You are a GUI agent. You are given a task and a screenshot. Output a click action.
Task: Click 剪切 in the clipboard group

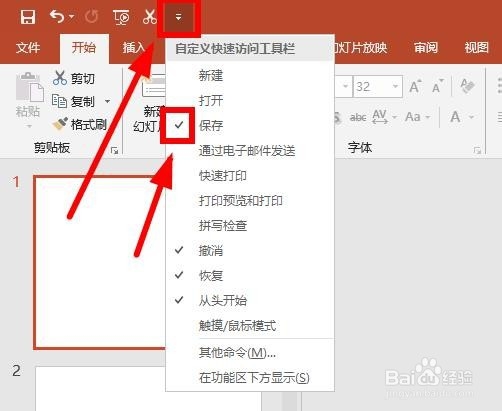tap(74, 78)
